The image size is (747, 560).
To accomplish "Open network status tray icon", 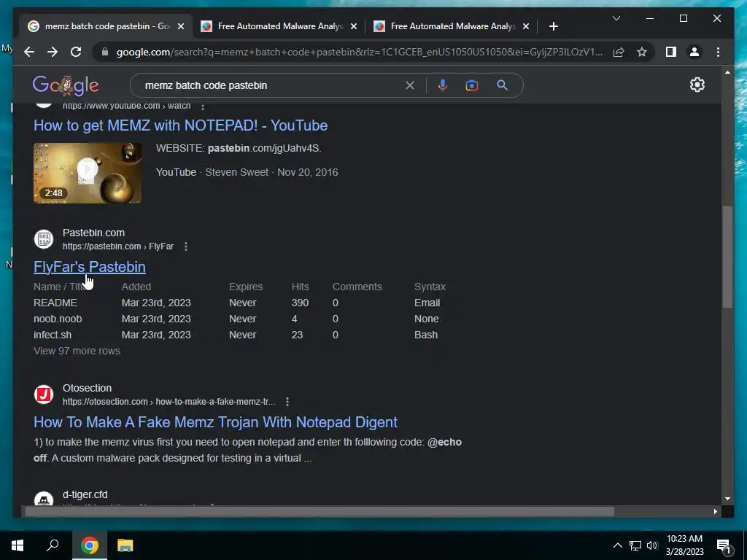I will point(635,545).
